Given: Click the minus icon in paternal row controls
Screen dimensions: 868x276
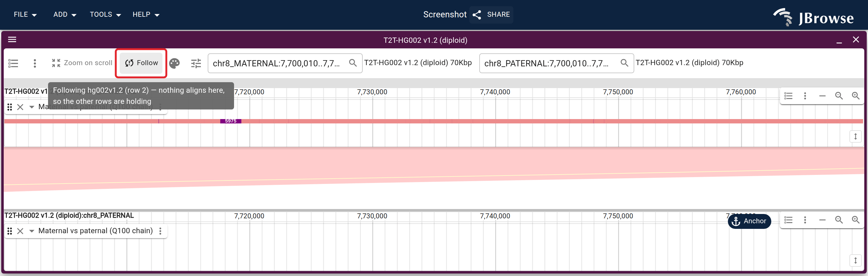Looking at the screenshot, I should point(822,220).
